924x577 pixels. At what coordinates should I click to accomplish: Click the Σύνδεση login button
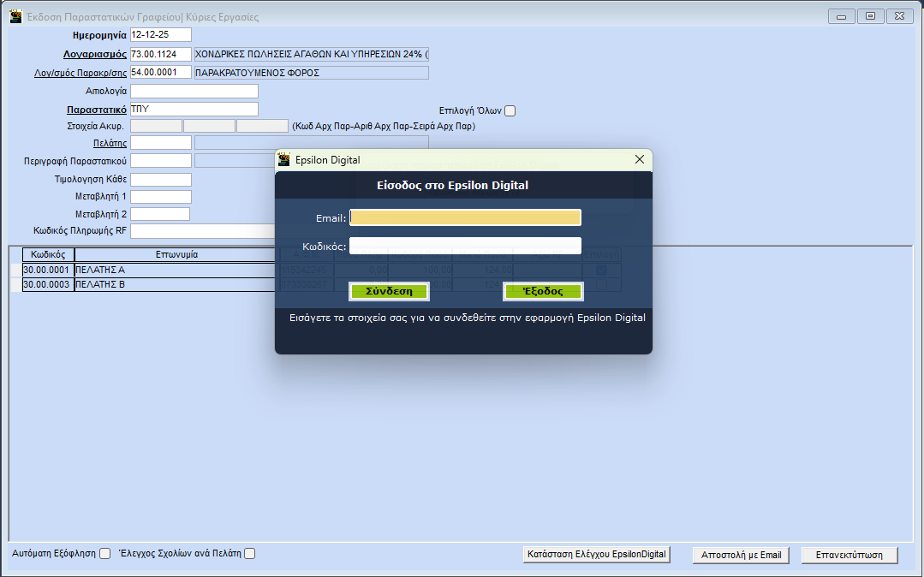pos(389,291)
